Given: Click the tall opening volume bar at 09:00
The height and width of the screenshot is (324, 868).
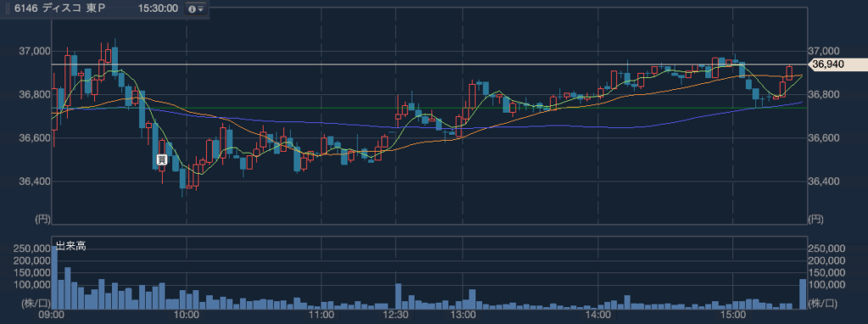Looking at the screenshot, I should [x=54, y=277].
